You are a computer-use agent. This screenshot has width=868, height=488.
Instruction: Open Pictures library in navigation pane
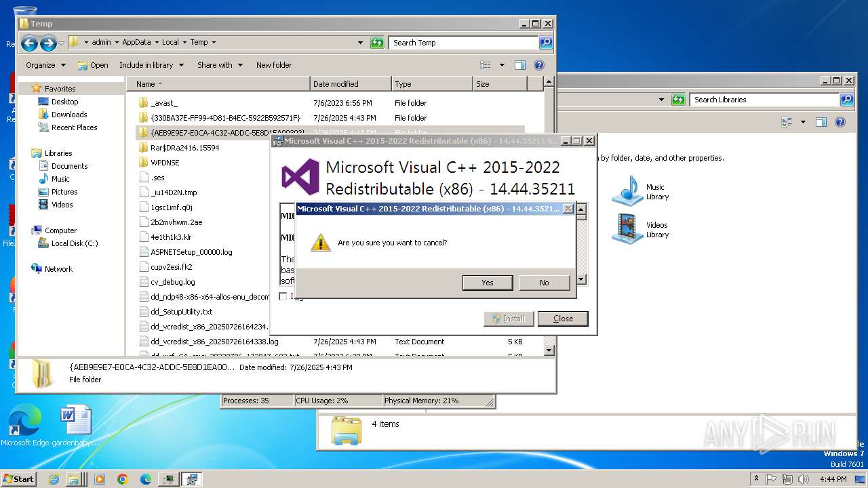click(64, 192)
